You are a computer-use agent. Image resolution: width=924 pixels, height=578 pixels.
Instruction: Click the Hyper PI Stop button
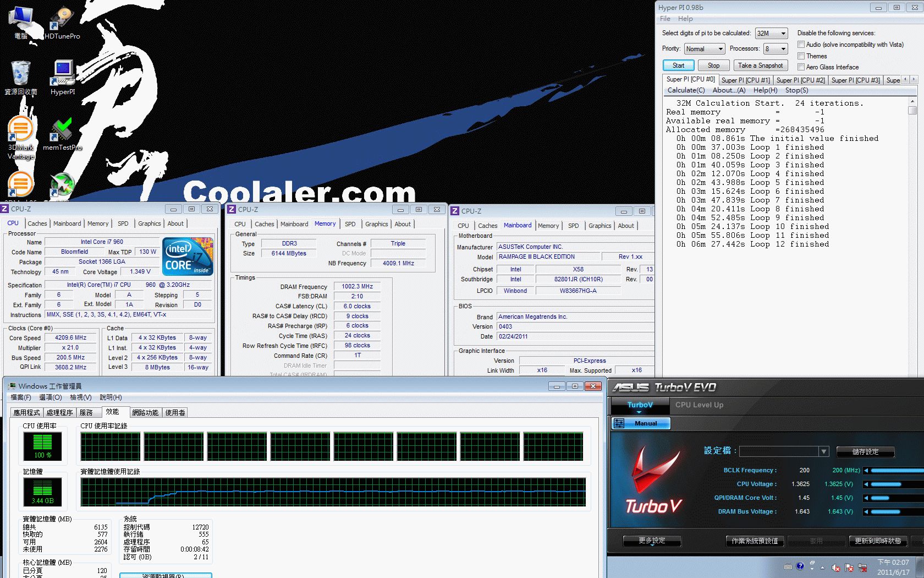coord(713,66)
